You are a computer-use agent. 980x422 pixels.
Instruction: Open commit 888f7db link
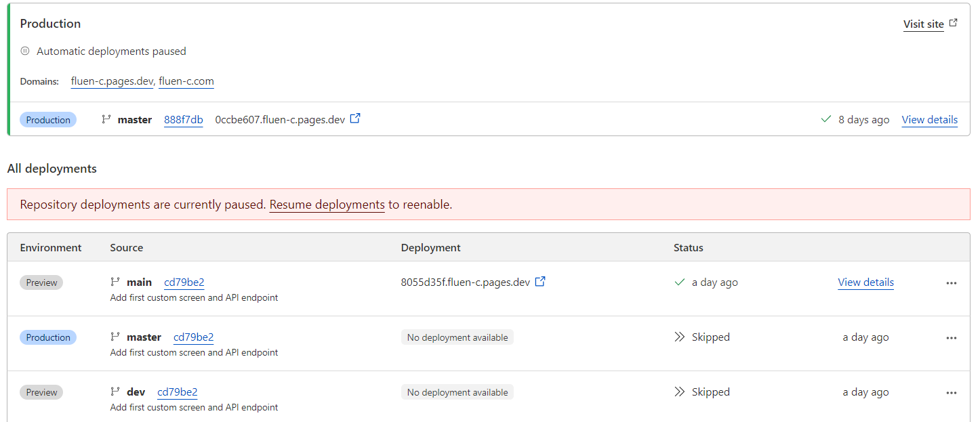(x=184, y=120)
